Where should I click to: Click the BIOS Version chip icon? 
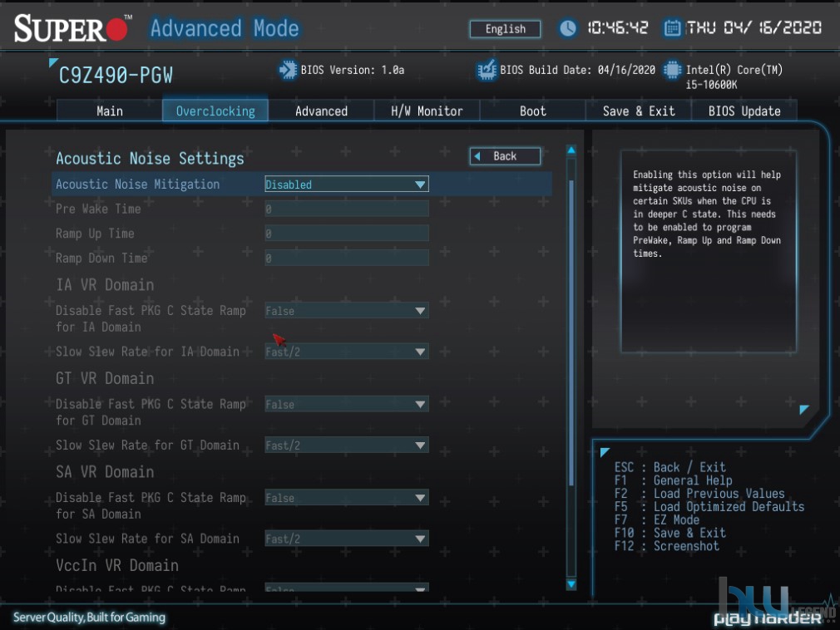288,70
